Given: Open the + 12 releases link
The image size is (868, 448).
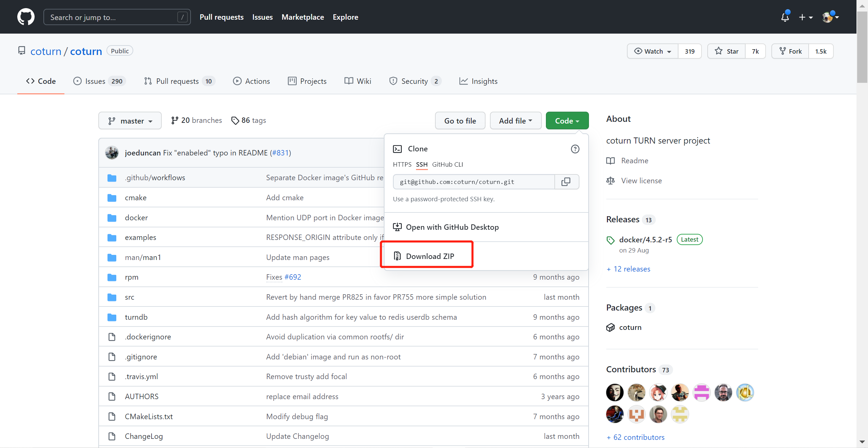Looking at the screenshot, I should coord(628,269).
